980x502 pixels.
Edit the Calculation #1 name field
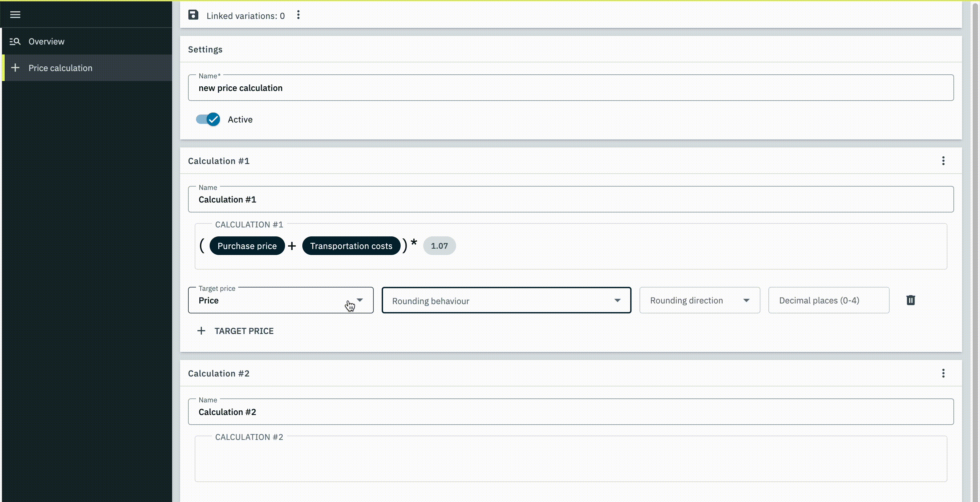(571, 199)
